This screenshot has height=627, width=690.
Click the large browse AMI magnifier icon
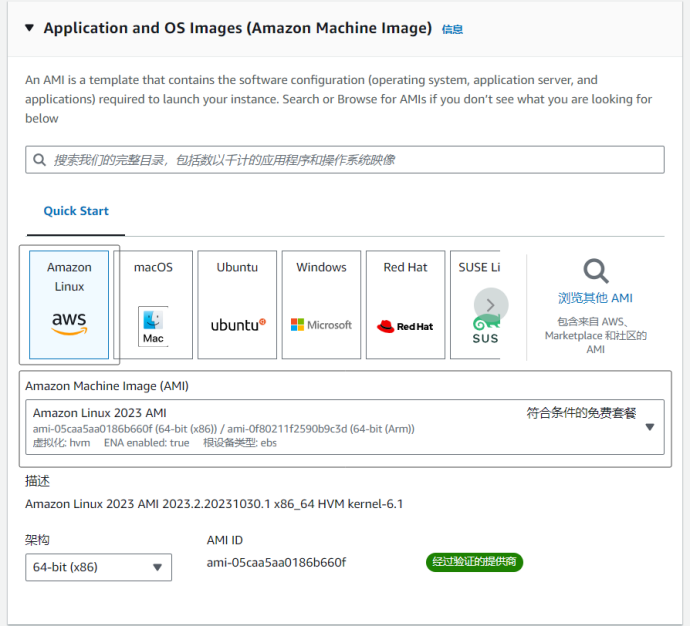(x=596, y=271)
